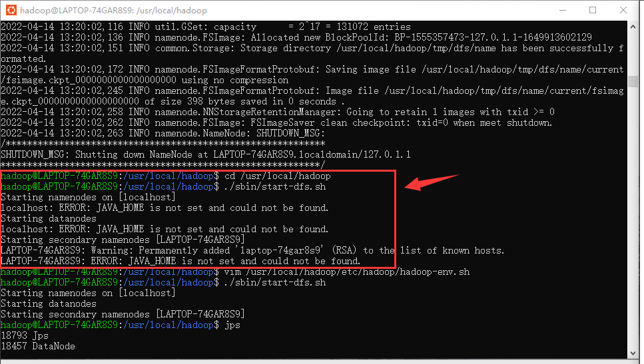The height and width of the screenshot is (364, 644).
Task: Maximize the terminal window
Action: point(593,11)
